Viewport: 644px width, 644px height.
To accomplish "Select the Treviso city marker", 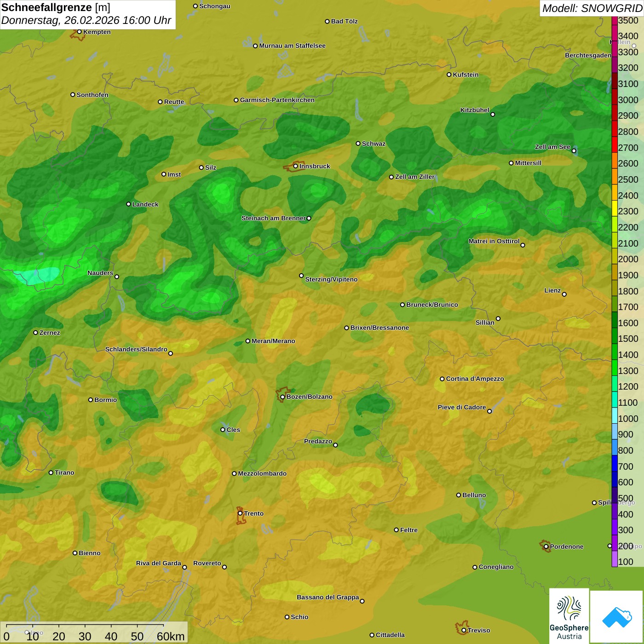I will (x=464, y=630).
